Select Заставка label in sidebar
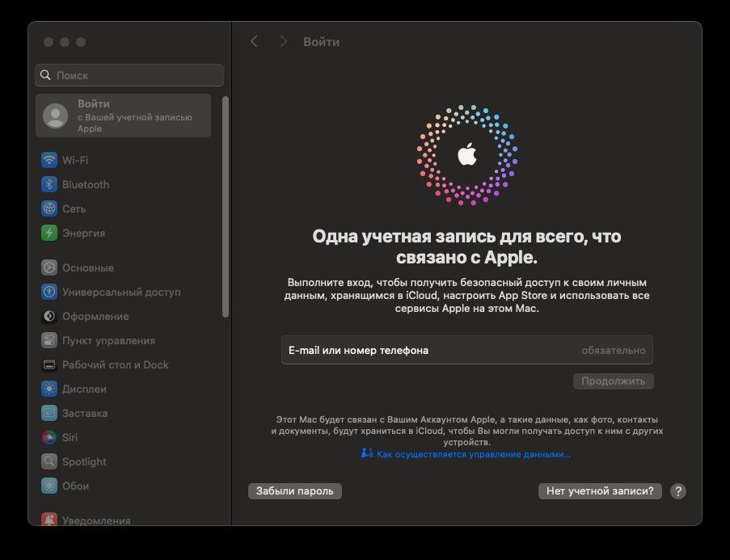 pyautogui.click(x=85, y=414)
